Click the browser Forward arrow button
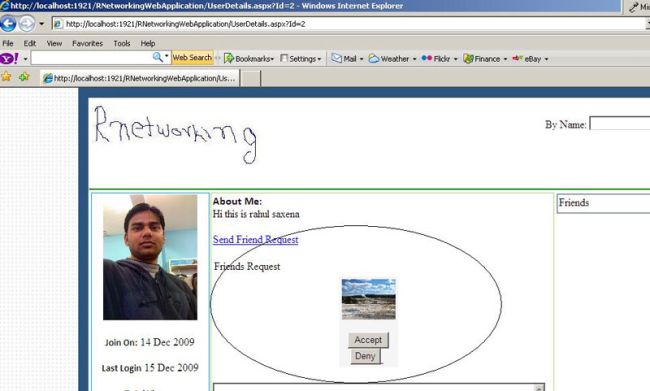This screenshot has width=650, height=391. point(27,24)
